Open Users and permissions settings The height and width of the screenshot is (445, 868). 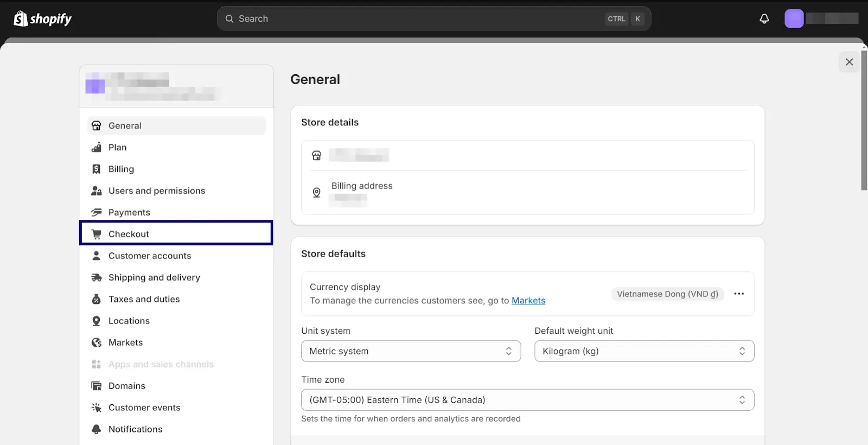pos(176,191)
